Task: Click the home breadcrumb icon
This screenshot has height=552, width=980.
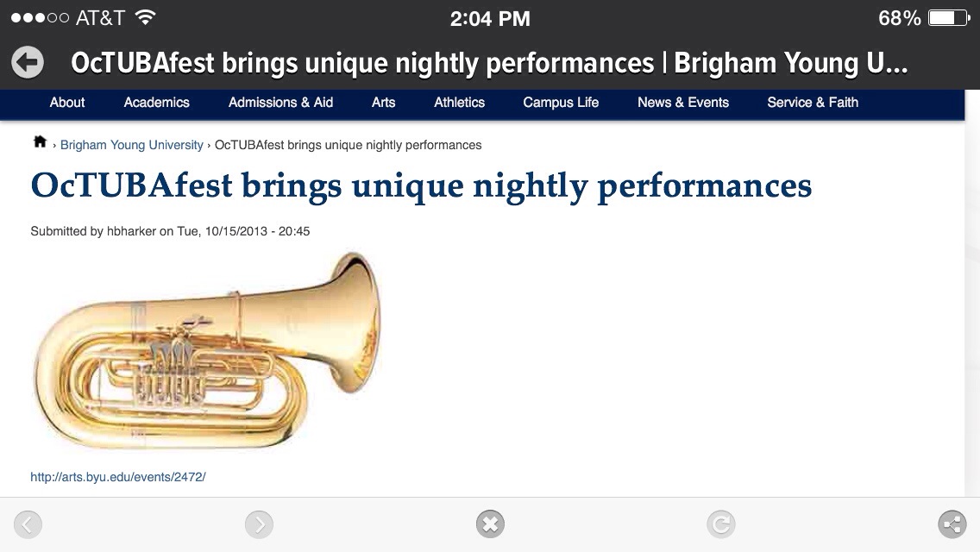Action: 40,142
